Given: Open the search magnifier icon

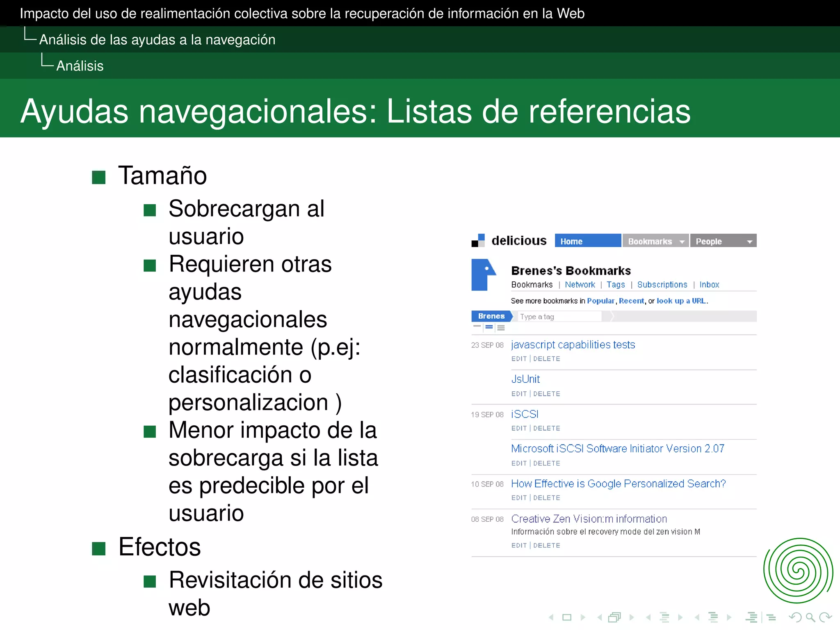Looking at the screenshot, I should 810,618.
